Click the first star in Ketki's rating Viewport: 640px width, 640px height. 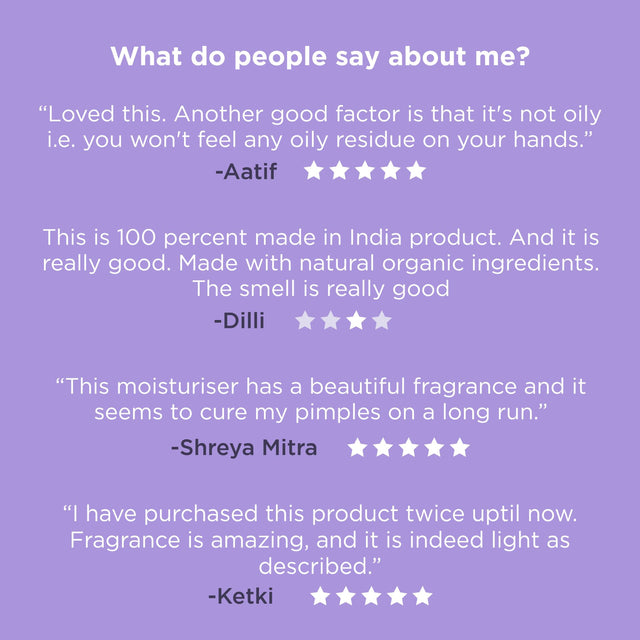[x=320, y=596]
